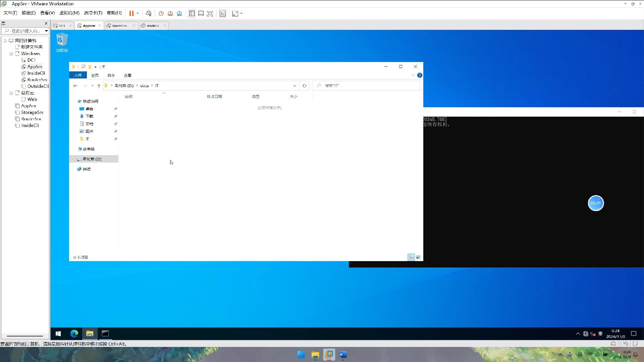
Task: Click the Send Ctrl+Alt+Del toolbar icon
Action: [149, 13]
